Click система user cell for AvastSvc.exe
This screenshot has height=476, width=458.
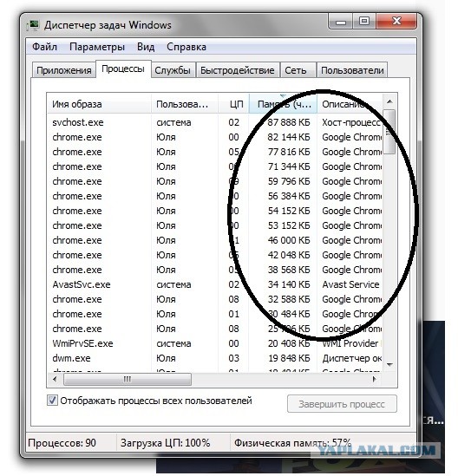point(173,284)
